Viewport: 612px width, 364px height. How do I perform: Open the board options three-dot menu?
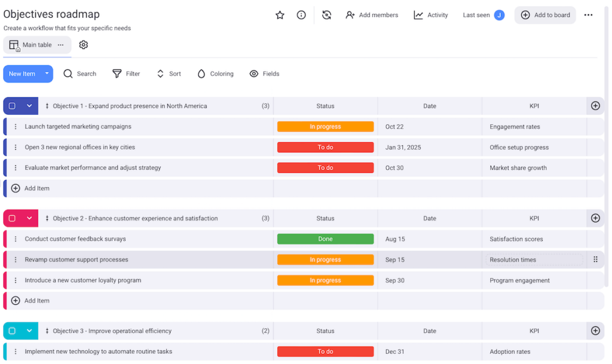pos(588,15)
